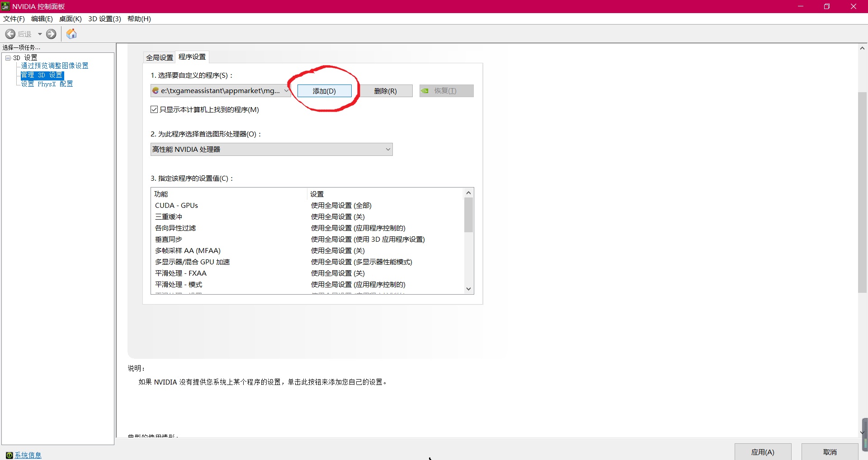Open the 编辑(E) menu
Viewport: 868px width, 460px height.
point(42,19)
